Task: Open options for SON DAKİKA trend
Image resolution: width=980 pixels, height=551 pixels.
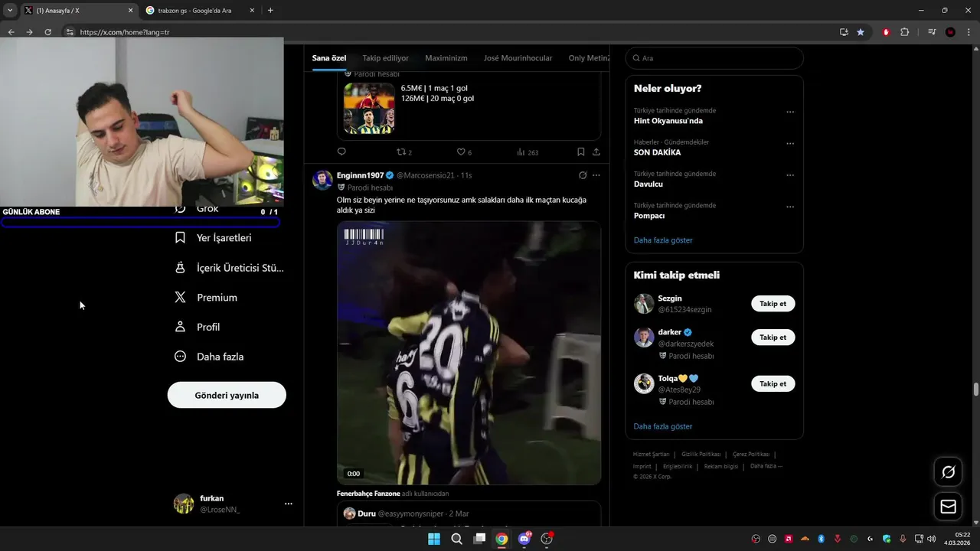Action: point(790,144)
